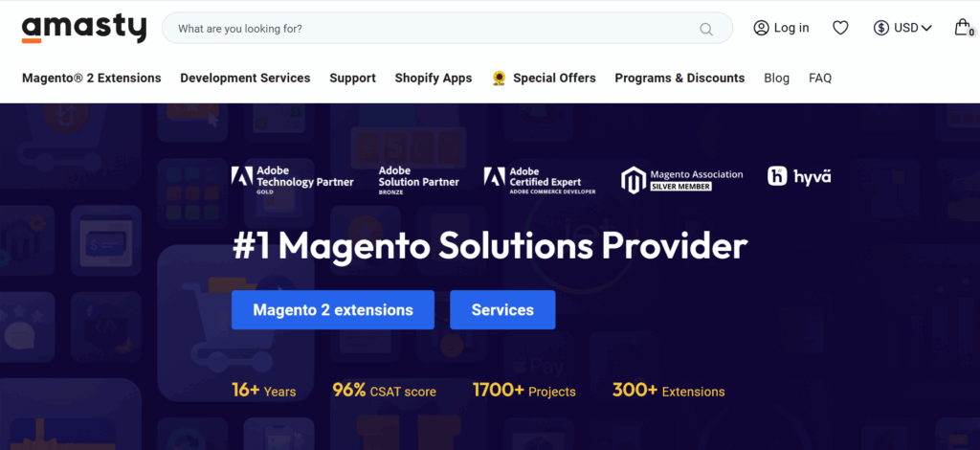
Task: Click the hyvä logo badge
Action: 799,176
